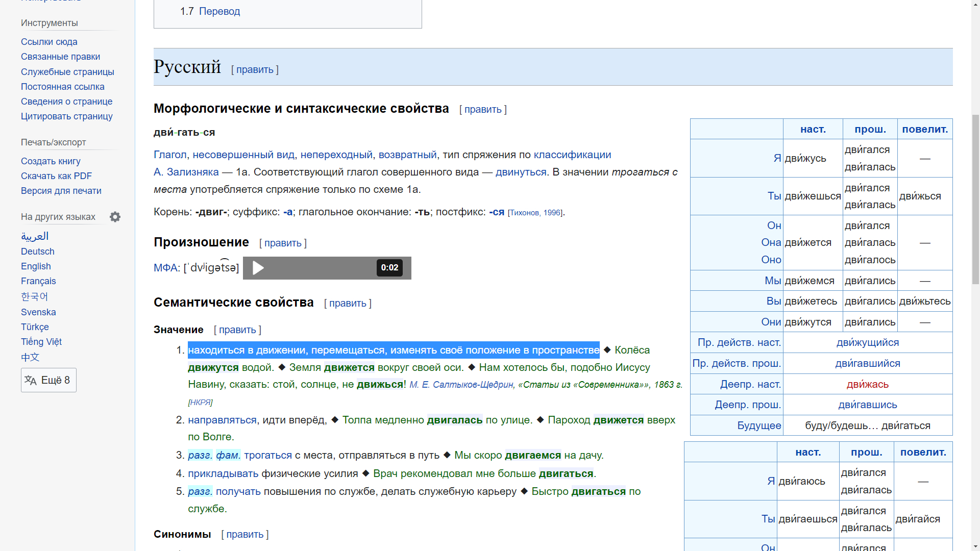
Task: Click the red дви́жась link in table
Action: (x=867, y=384)
